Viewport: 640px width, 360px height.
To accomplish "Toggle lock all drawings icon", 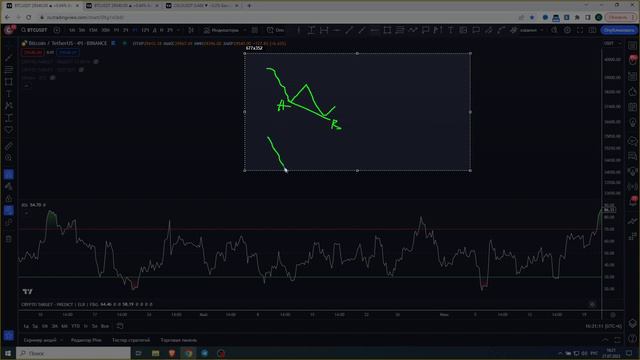I will 9,198.
